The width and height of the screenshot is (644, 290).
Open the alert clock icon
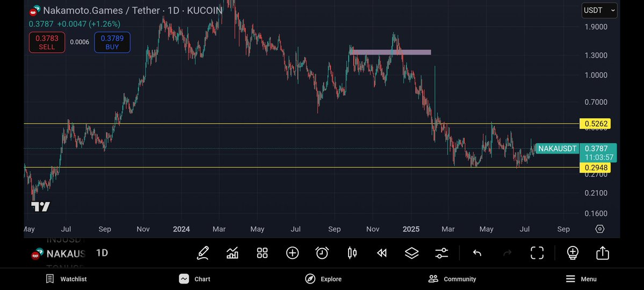click(322, 252)
